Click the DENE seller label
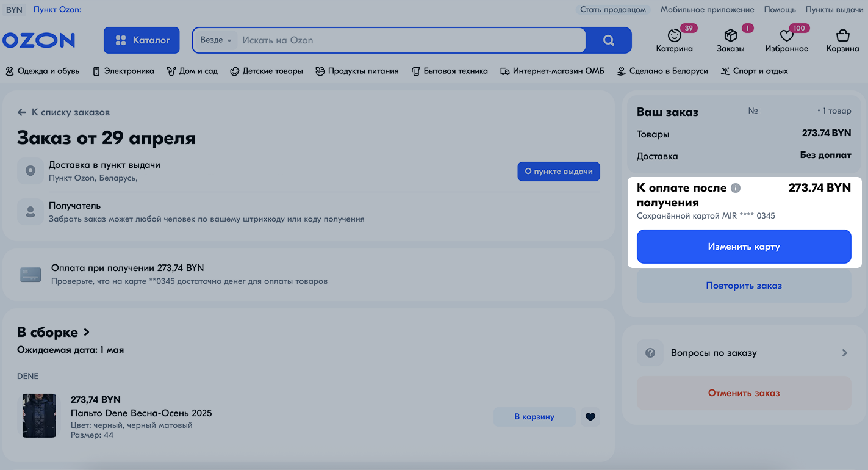Screen dimensions: 868x470 click(x=27, y=377)
